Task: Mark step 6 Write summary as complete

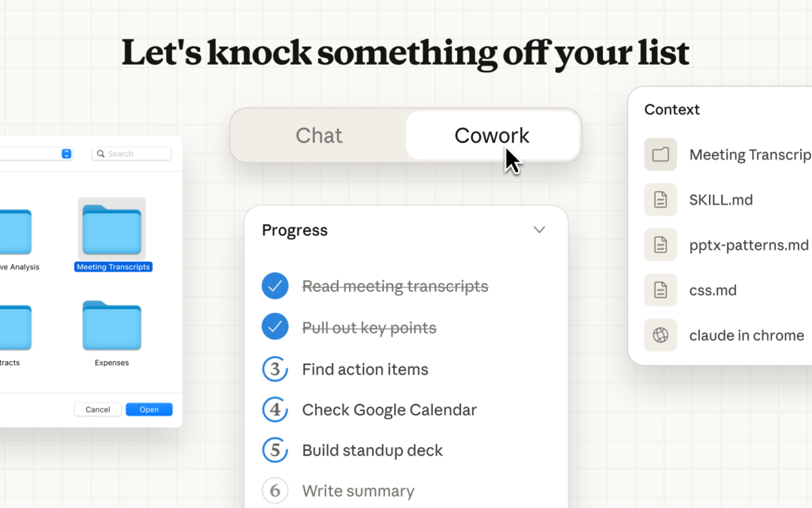Action: pyautogui.click(x=275, y=491)
